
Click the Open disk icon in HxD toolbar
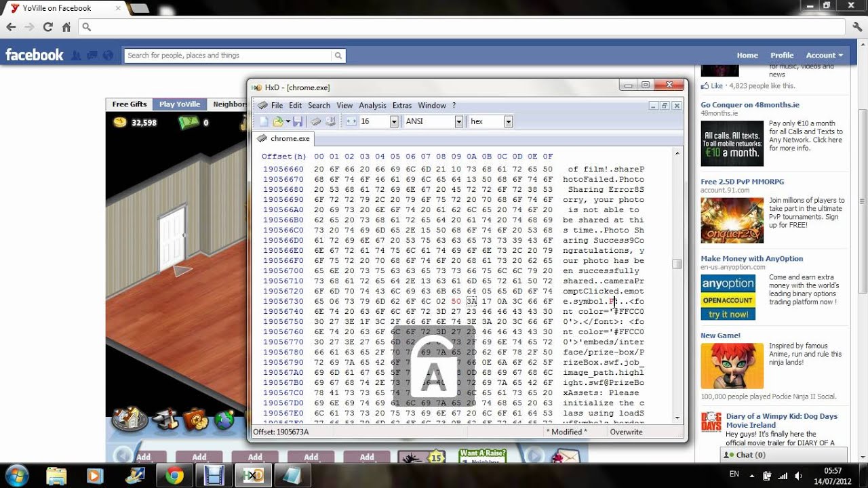click(330, 121)
